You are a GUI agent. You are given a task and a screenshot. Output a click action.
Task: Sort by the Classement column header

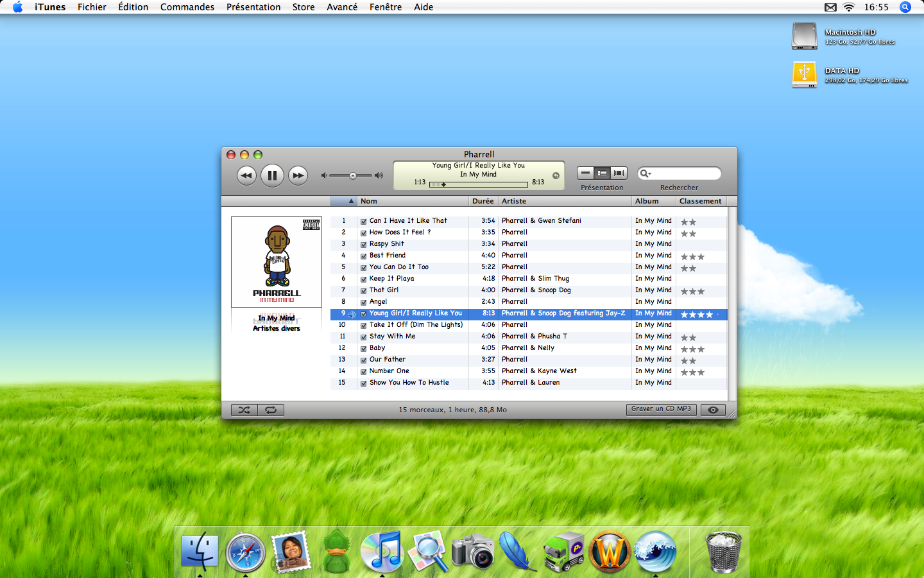tap(701, 201)
